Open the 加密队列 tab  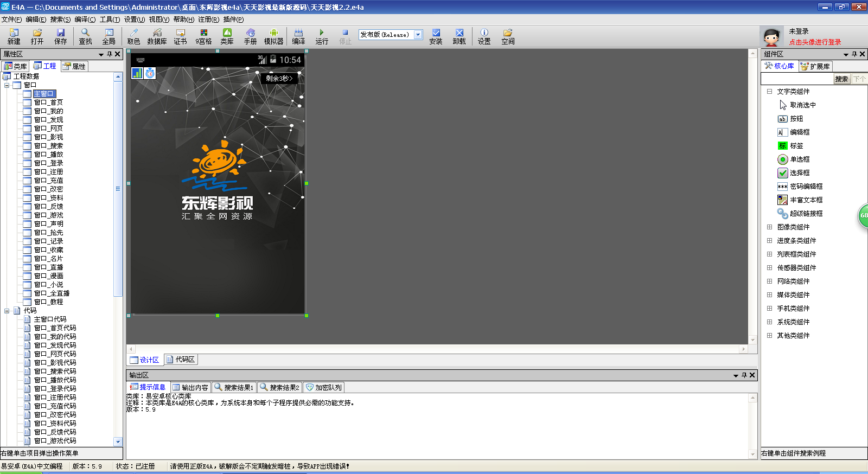(324, 387)
